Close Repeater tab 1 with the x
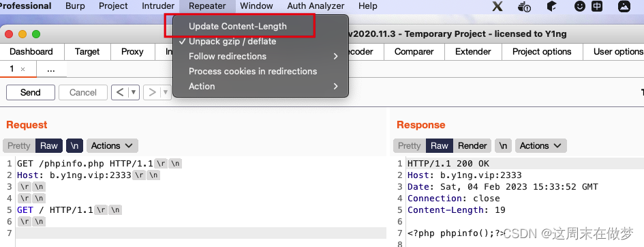Image resolution: width=644 pixels, height=247 pixels. coord(22,70)
